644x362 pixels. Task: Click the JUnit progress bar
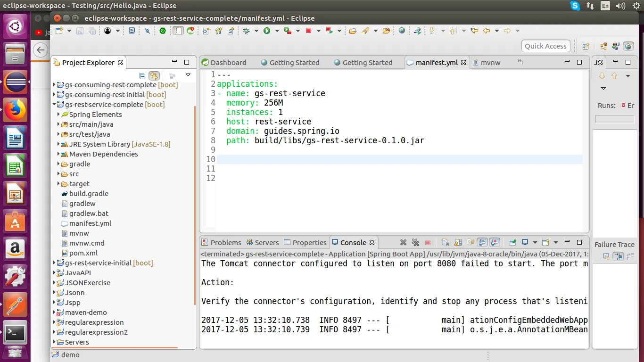click(615, 120)
